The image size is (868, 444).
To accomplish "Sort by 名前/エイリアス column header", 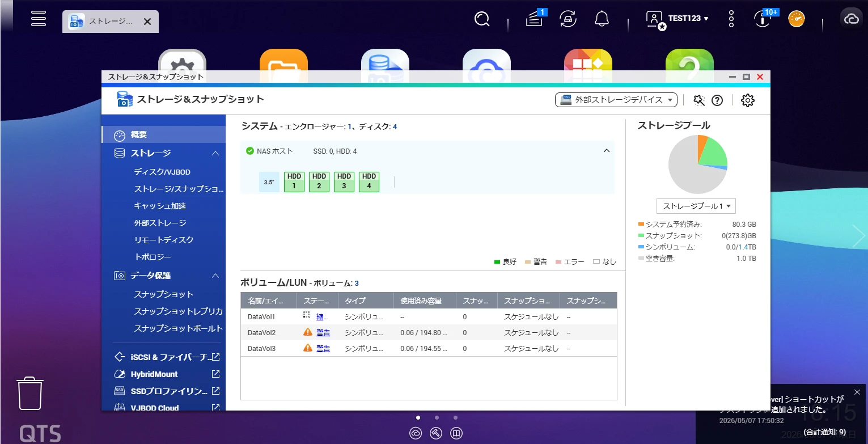I will tap(269, 301).
